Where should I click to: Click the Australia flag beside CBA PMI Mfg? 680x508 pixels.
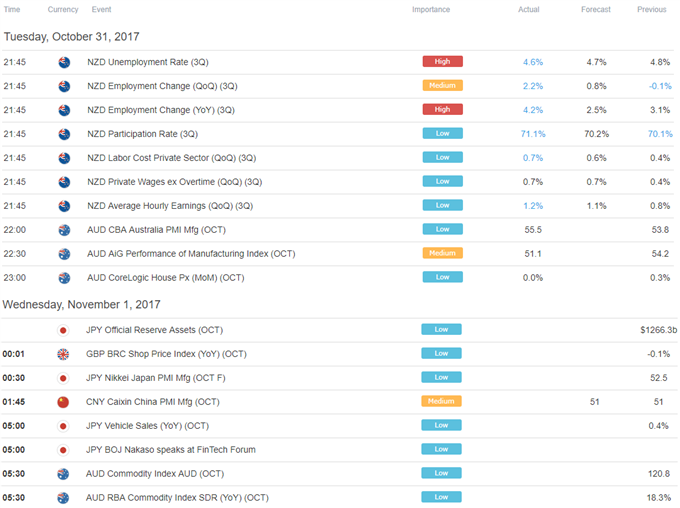(64, 230)
